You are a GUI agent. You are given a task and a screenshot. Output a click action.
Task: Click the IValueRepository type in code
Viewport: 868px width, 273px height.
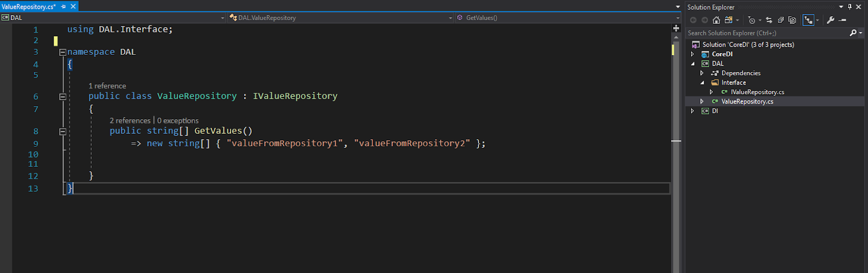(295, 96)
